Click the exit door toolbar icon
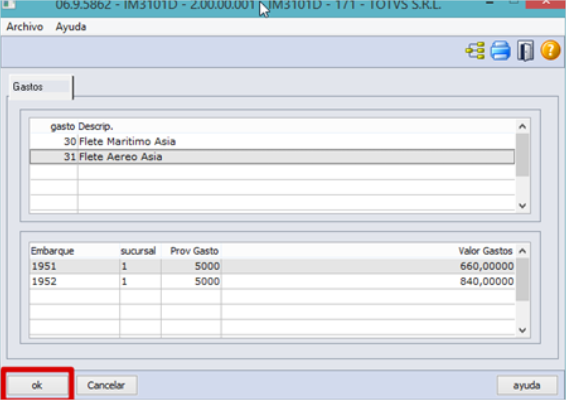 coord(526,51)
